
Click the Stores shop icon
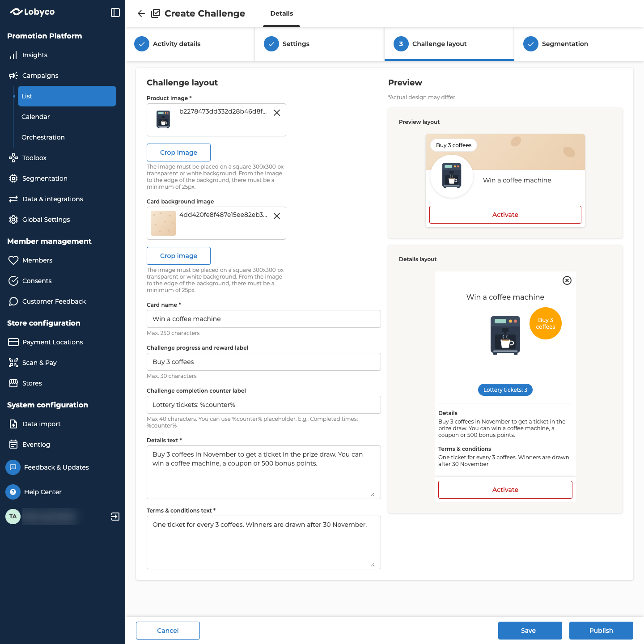(x=13, y=383)
